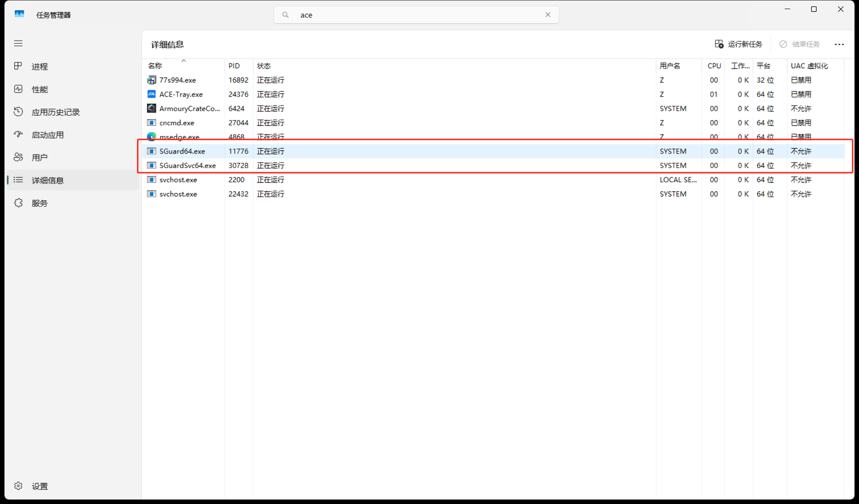This screenshot has width=859, height=504.
Task: Open the more options ellipsis menu
Action: pyautogui.click(x=839, y=44)
